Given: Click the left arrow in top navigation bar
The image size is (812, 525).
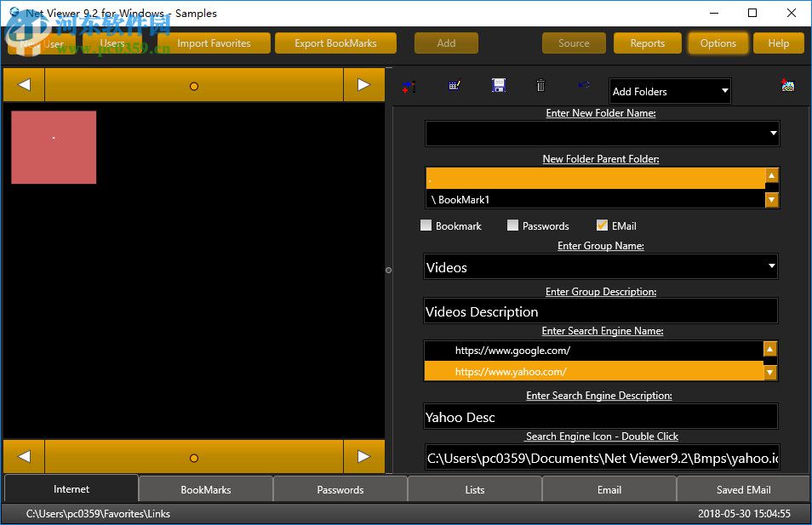Looking at the screenshot, I should (x=25, y=85).
